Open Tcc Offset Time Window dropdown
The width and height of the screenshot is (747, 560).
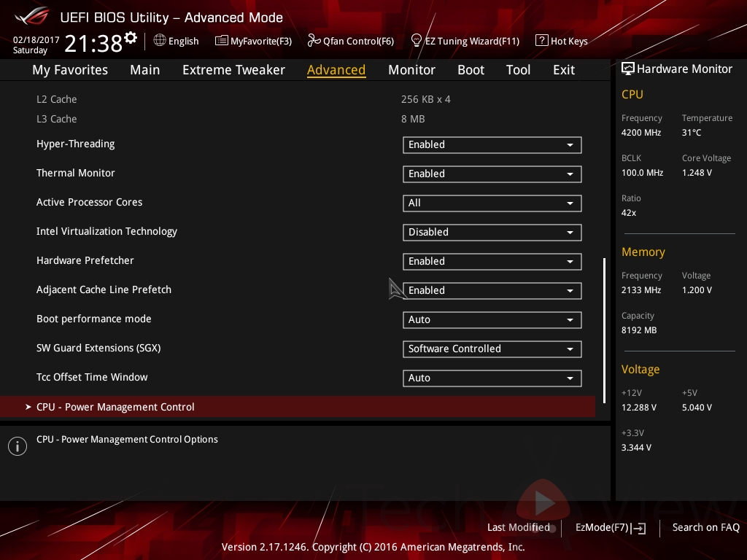point(492,378)
